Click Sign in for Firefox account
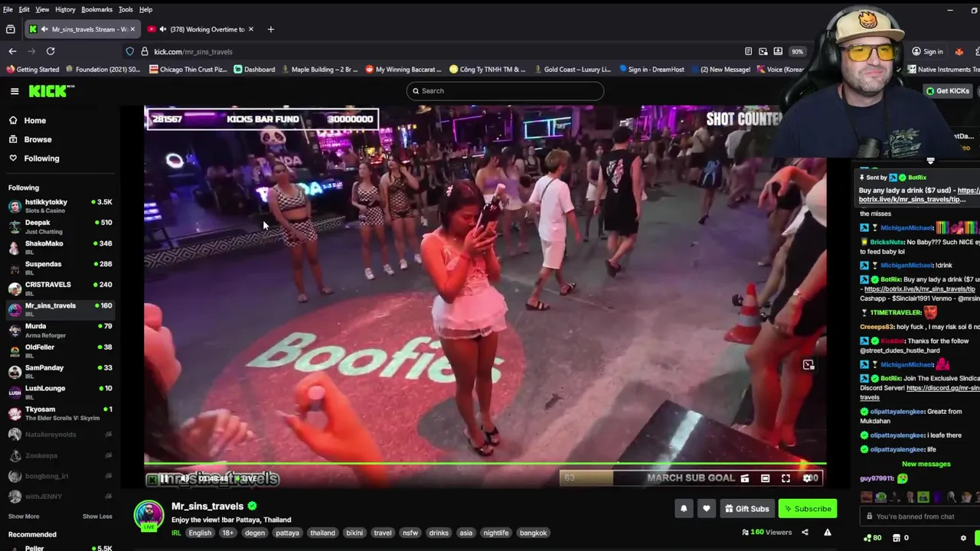The image size is (980, 551). tap(927, 51)
